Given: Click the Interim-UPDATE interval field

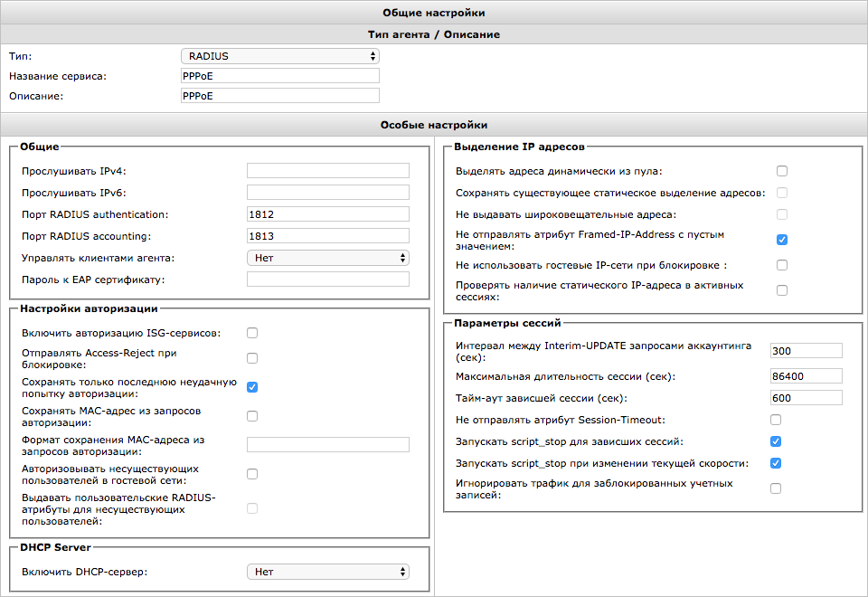Looking at the screenshot, I should coord(807,351).
